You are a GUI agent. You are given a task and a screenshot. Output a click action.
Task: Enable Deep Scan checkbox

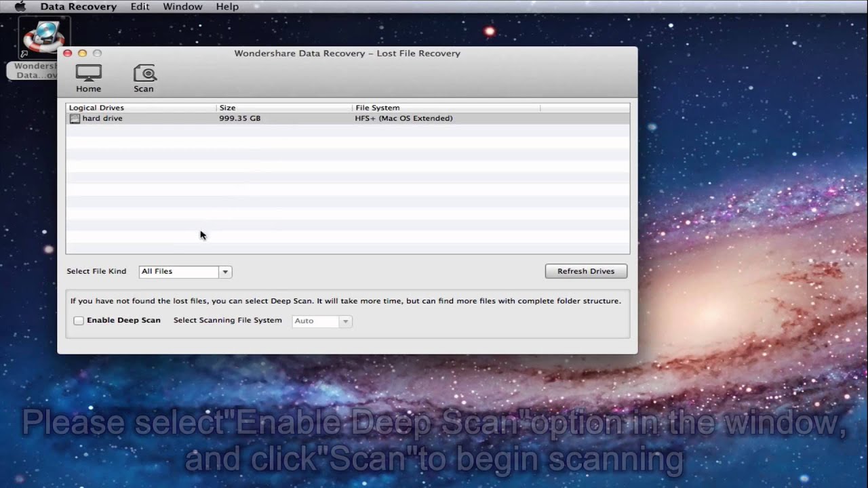tap(79, 321)
